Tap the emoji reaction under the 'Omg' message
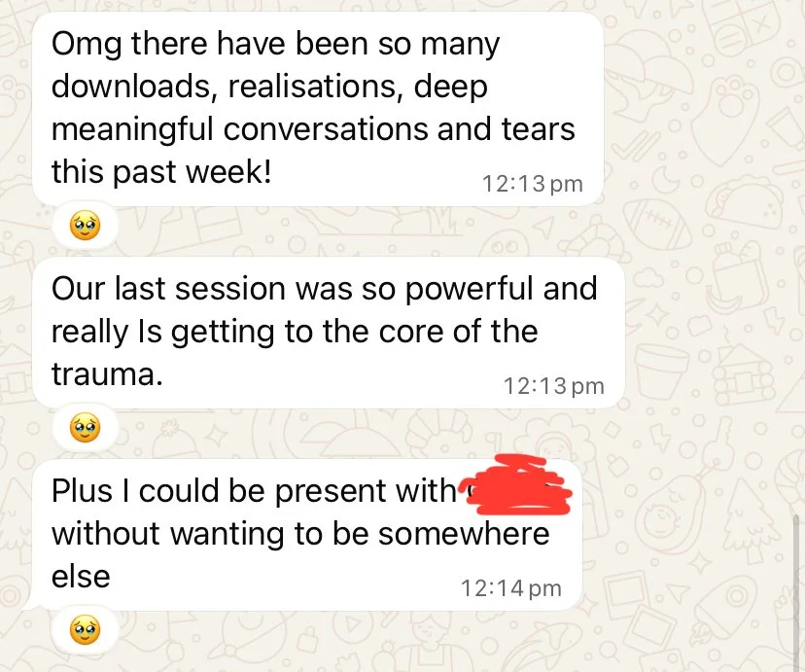This screenshot has width=805, height=672. tap(86, 227)
